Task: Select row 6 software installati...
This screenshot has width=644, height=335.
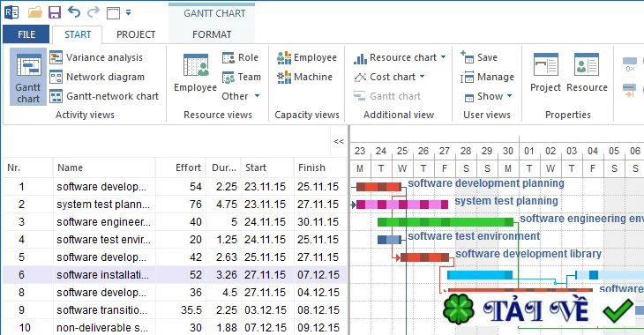Action: [x=175, y=275]
